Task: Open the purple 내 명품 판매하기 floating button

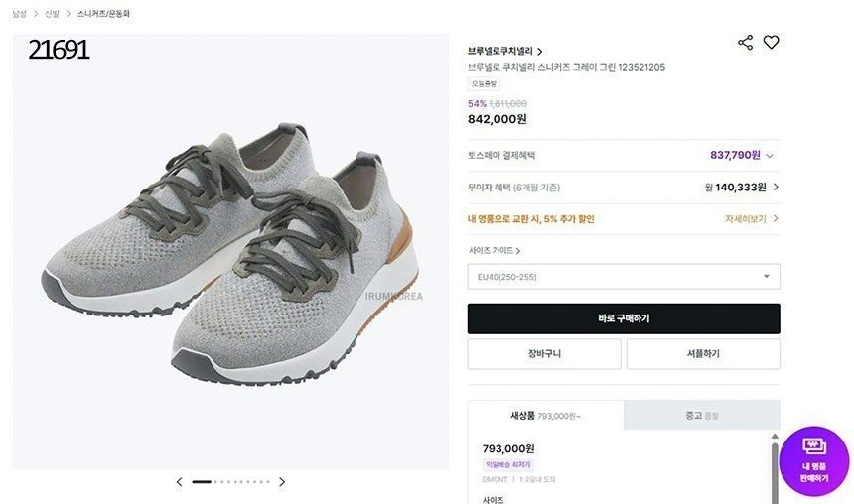Action: click(813, 460)
